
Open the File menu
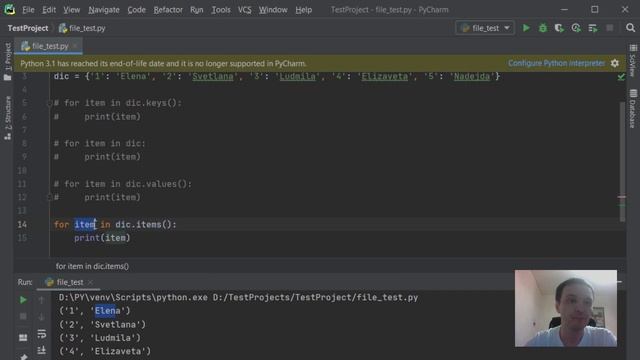(28, 10)
